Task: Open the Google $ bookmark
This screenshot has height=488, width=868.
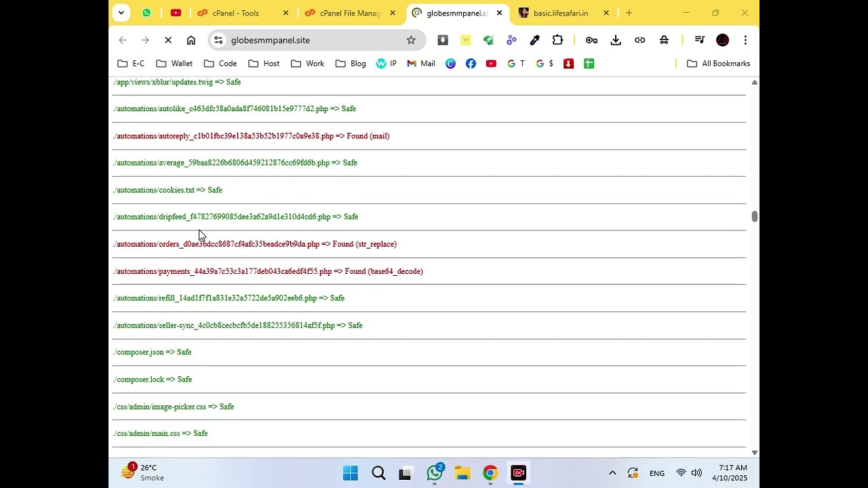Action: point(545,64)
